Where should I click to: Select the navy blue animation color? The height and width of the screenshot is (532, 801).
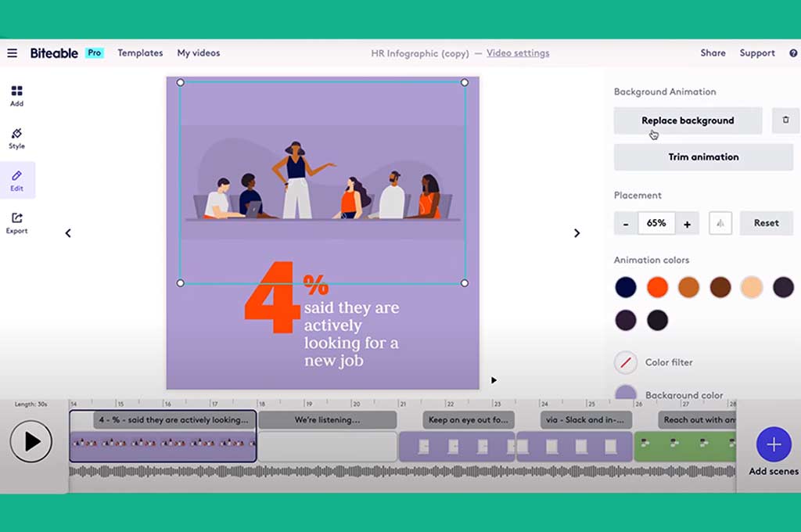(626, 287)
